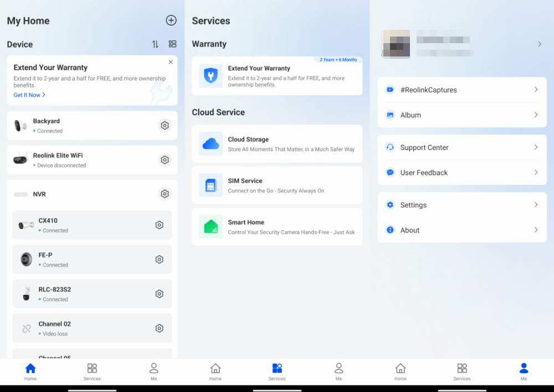554x392 pixels.
Task: Open the Extend Your Warranty card title in Services
Action: coord(259,68)
